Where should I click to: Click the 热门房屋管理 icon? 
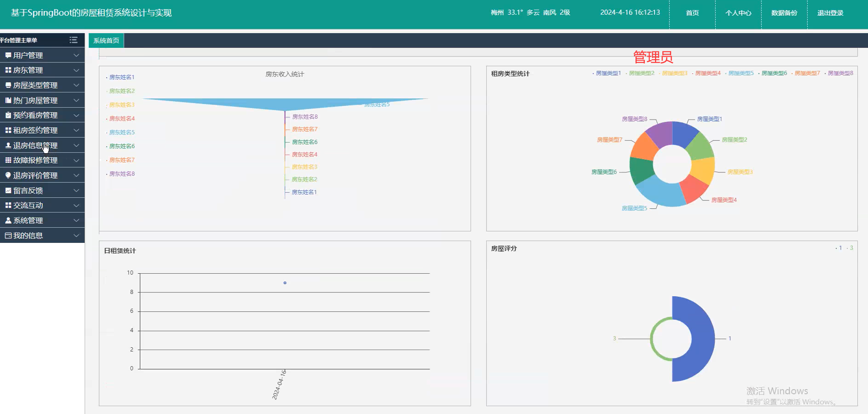pyautogui.click(x=8, y=100)
